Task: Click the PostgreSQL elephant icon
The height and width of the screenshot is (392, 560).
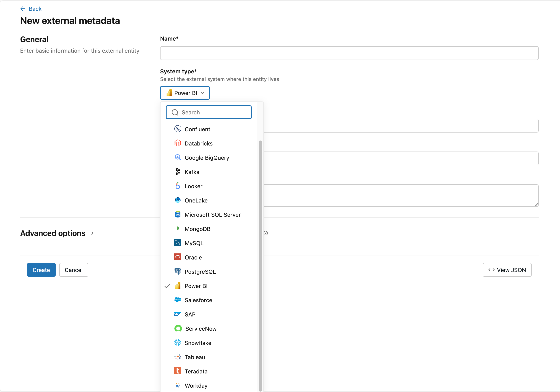Action: 178,271
